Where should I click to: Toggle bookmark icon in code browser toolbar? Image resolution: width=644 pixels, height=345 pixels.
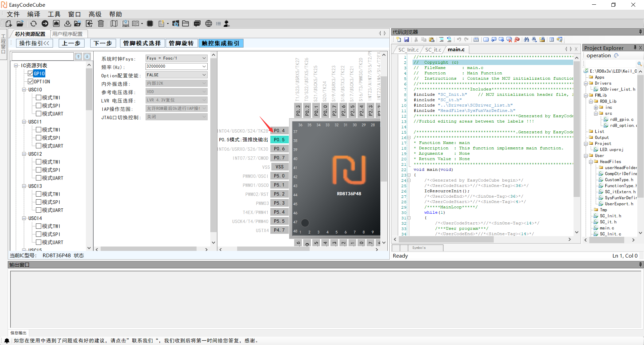pyautogui.click(x=486, y=40)
